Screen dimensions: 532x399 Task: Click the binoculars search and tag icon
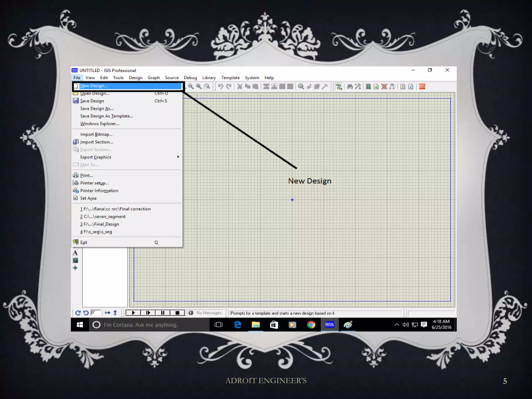pos(350,87)
